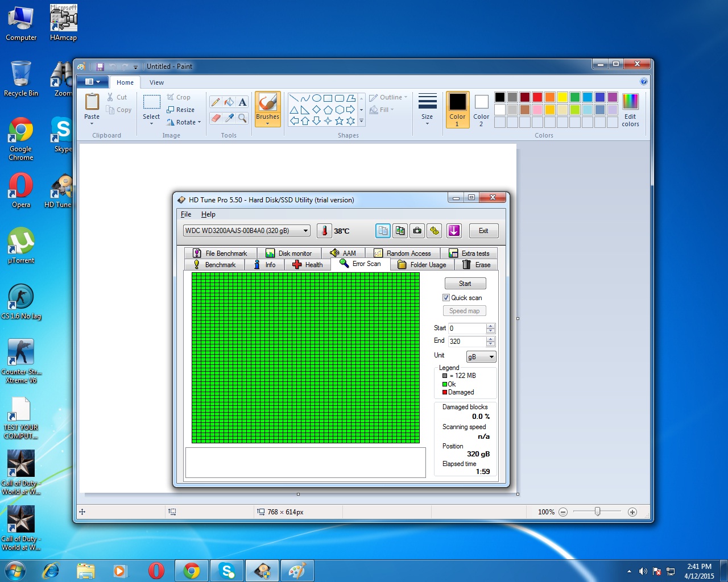Pick the Color picker eyedropper tool
The image size is (728, 582).
coord(229,118)
